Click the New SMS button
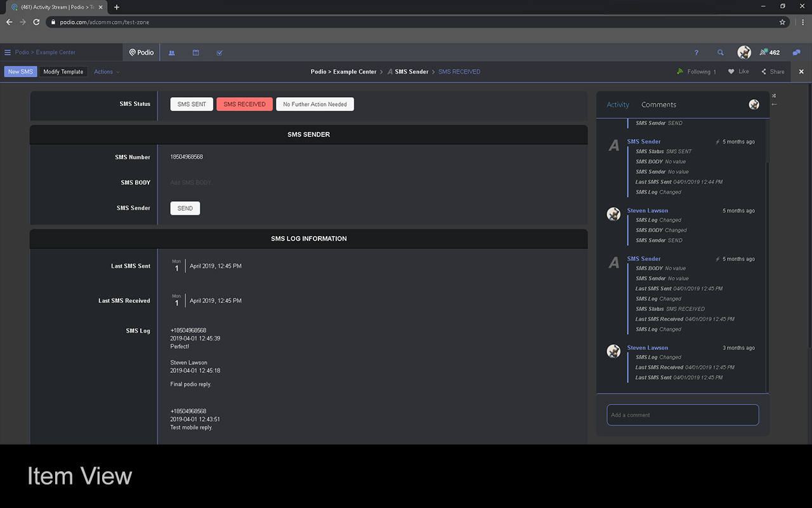This screenshot has height=508, width=812. pyautogui.click(x=20, y=72)
